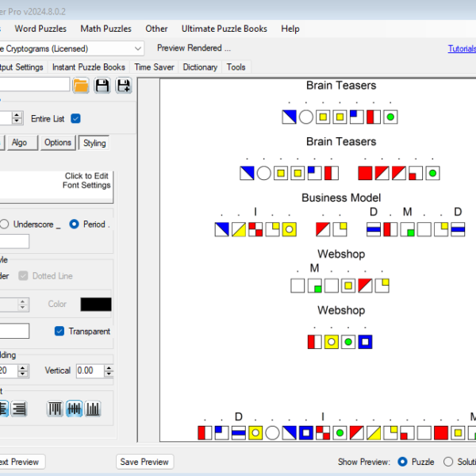The height and width of the screenshot is (476, 476).
Task: Adjust the stepper beside Entire List
Action: pos(17,118)
